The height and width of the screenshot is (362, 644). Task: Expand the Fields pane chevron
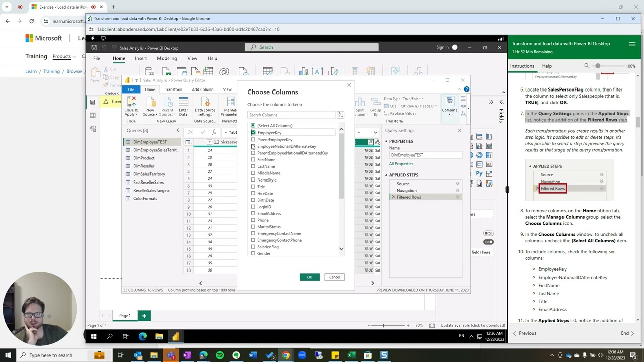501,101
